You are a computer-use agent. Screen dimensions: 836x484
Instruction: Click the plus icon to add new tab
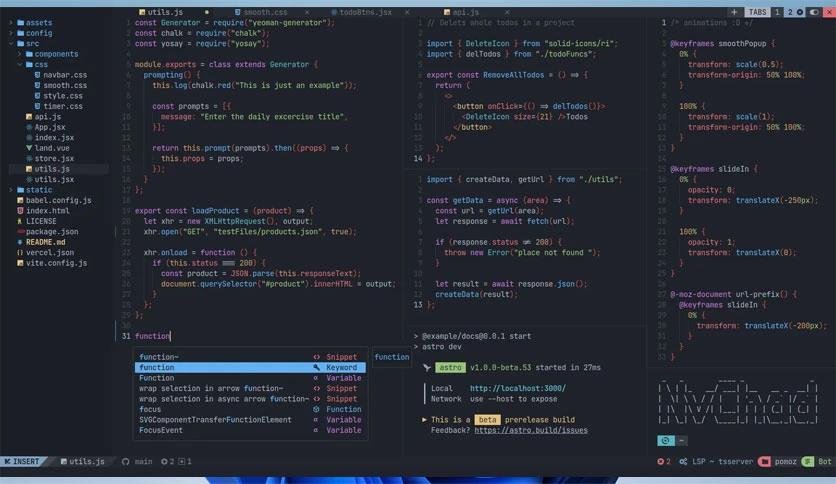(x=735, y=12)
